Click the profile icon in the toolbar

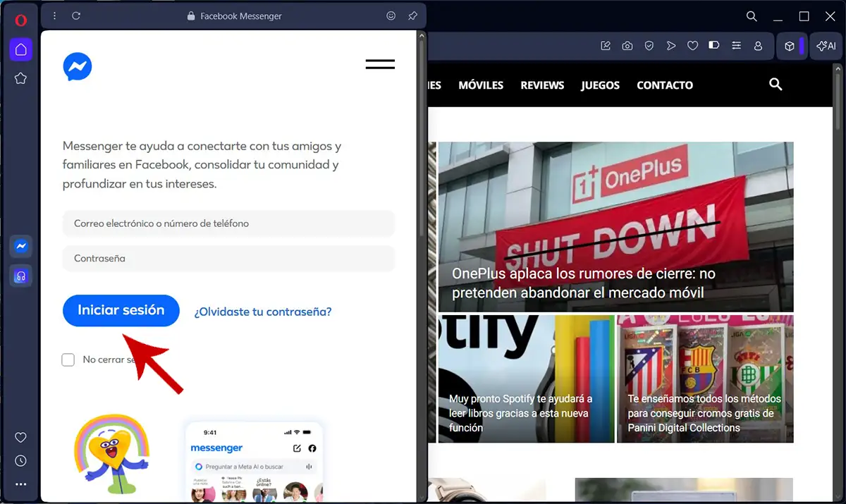coord(758,45)
